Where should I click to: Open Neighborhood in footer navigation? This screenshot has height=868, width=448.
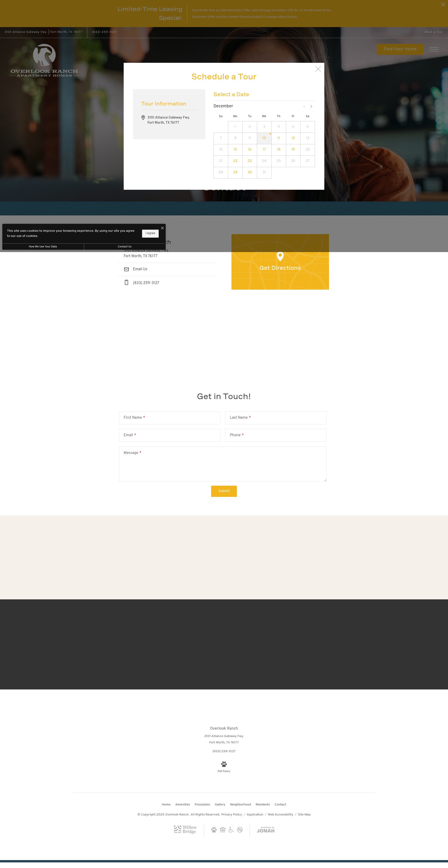pos(240,804)
